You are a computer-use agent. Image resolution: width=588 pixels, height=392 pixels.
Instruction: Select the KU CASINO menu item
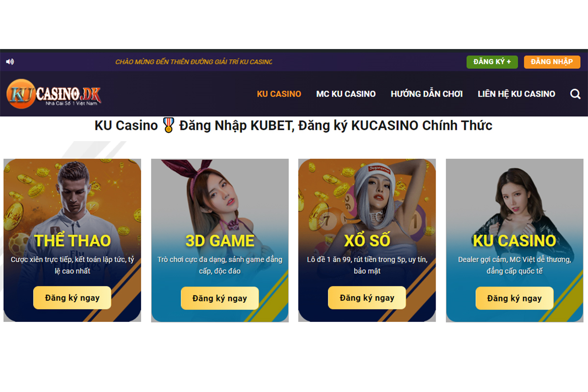[279, 94]
